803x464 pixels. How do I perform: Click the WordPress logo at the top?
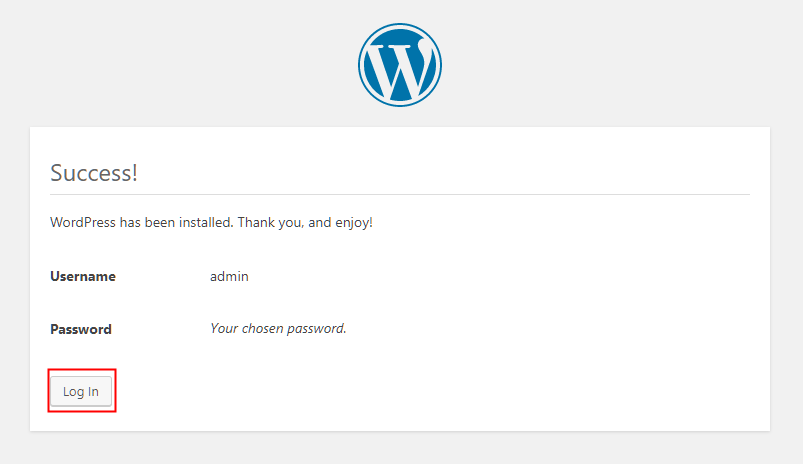400,64
